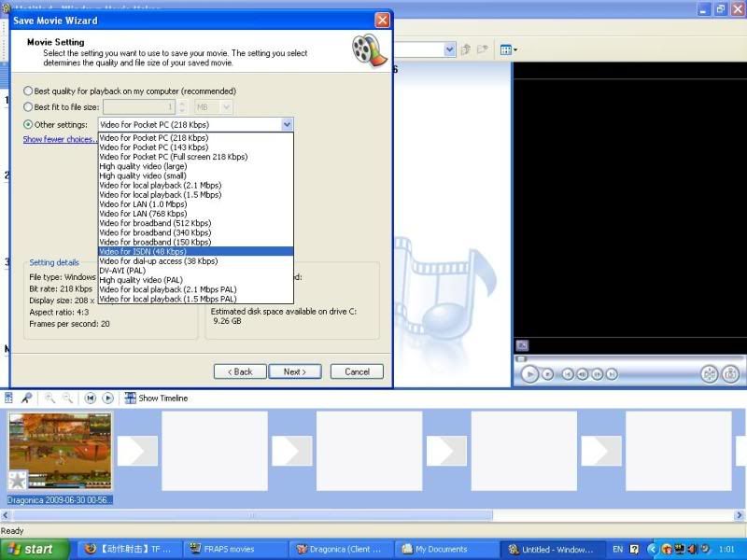Click the storyboard horizontal scrollbar

[252, 515]
